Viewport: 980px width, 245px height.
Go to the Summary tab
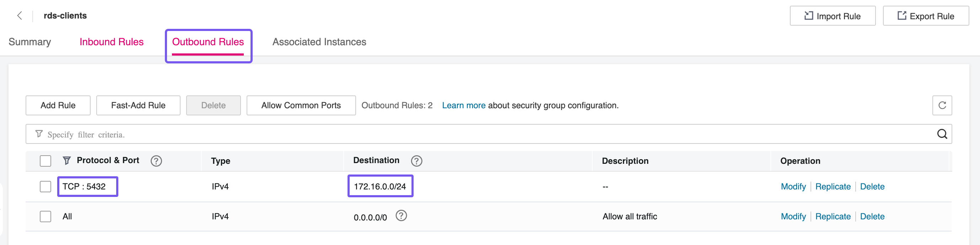[x=30, y=42]
